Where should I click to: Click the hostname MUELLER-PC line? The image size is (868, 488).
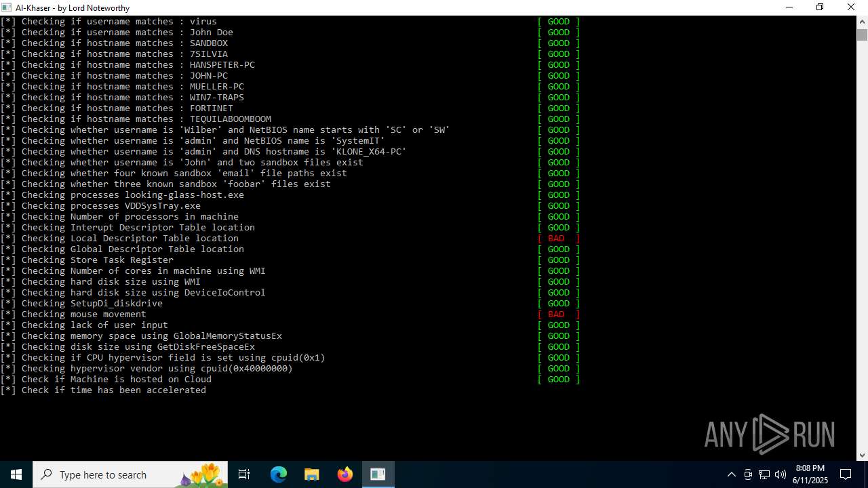[122, 87]
